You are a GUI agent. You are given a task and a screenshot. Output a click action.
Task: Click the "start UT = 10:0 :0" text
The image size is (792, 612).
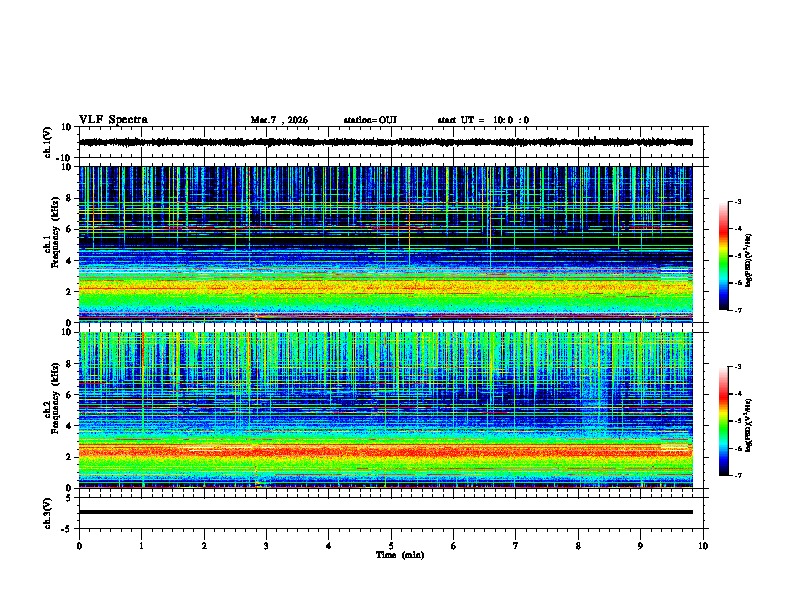483,120
